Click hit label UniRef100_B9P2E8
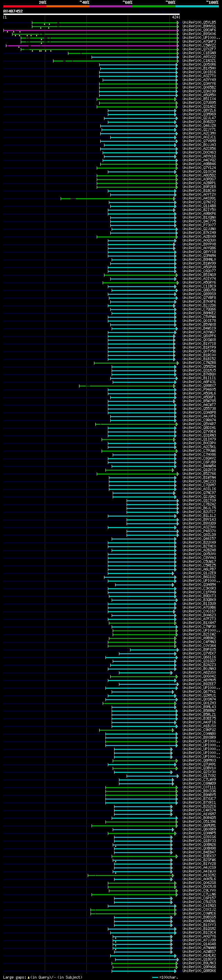 point(199,187)
